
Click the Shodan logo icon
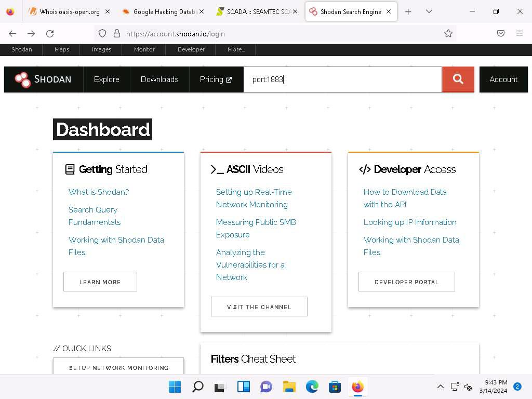click(23, 79)
